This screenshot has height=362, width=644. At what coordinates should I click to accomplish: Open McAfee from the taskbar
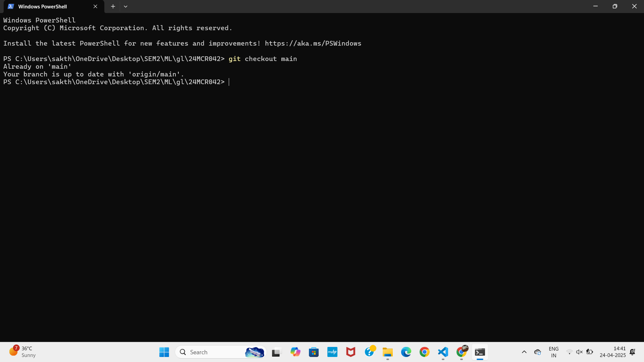point(351,352)
